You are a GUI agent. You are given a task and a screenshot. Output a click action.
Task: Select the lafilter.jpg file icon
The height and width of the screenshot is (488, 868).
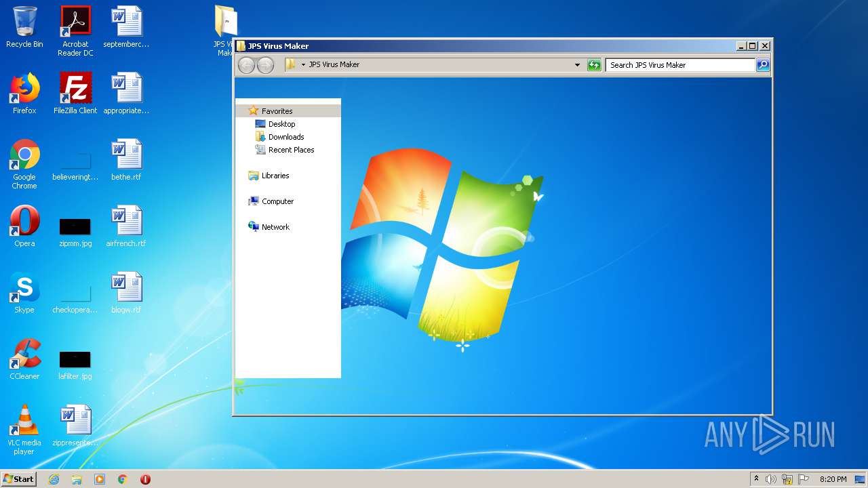(75, 365)
